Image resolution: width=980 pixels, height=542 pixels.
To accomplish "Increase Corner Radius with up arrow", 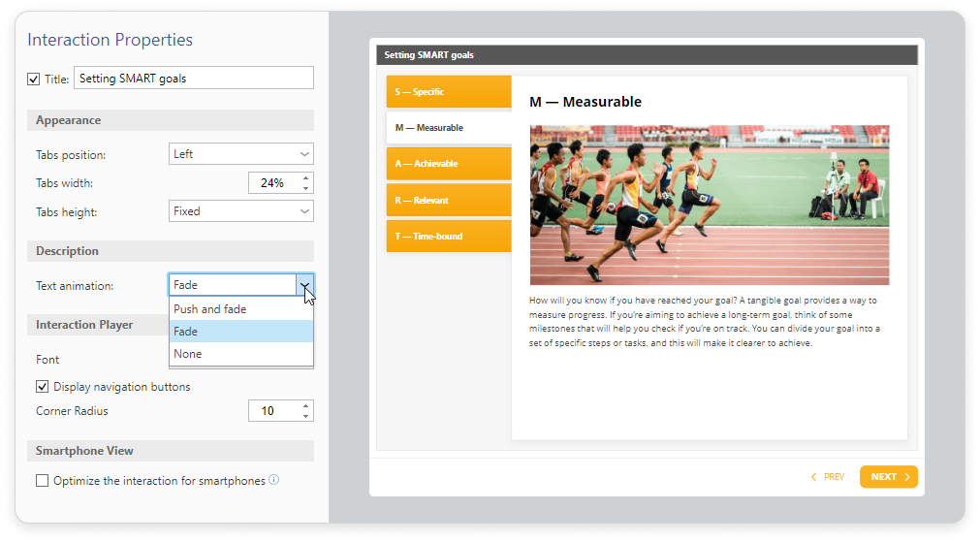I will coord(306,405).
